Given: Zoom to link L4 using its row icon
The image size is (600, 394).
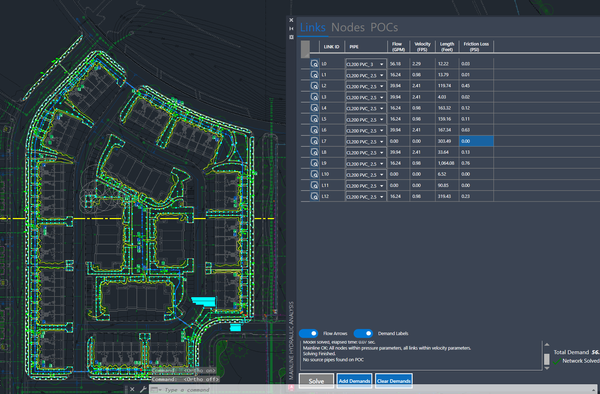Looking at the screenshot, I should coord(314,108).
